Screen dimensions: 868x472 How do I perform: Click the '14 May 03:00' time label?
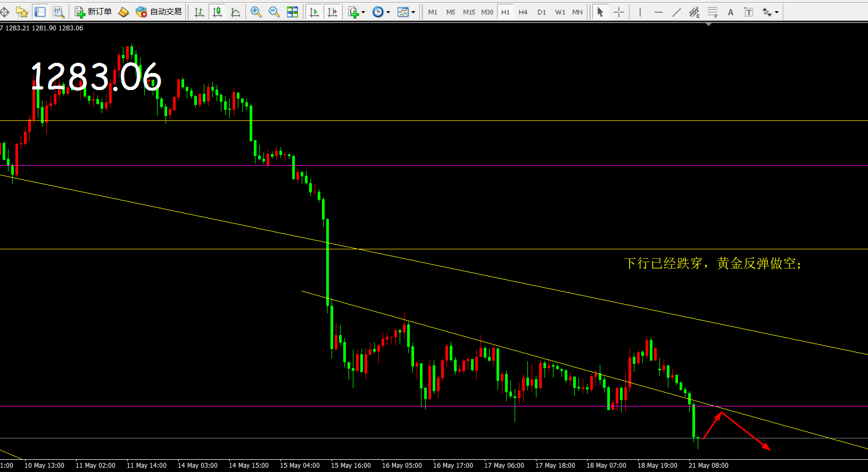[x=197, y=465]
